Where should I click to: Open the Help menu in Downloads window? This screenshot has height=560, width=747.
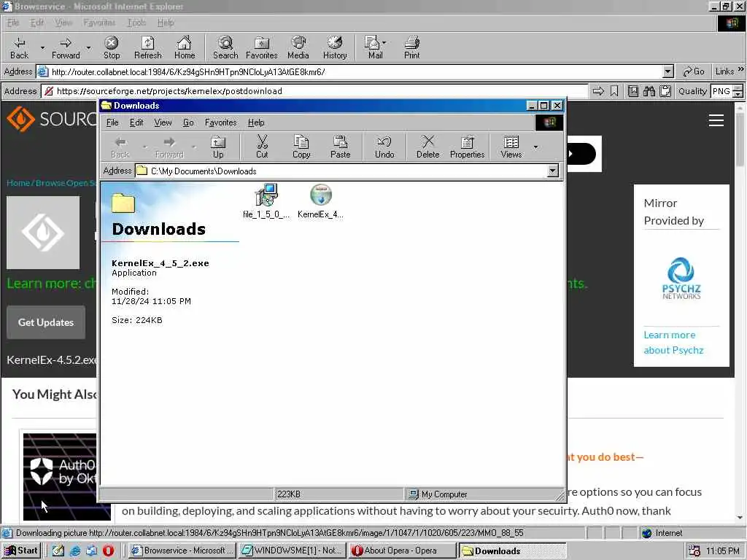[256, 122]
